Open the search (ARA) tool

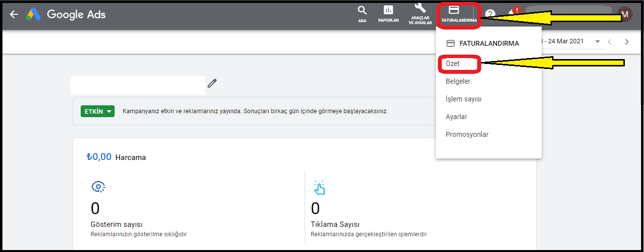click(x=362, y=14)
